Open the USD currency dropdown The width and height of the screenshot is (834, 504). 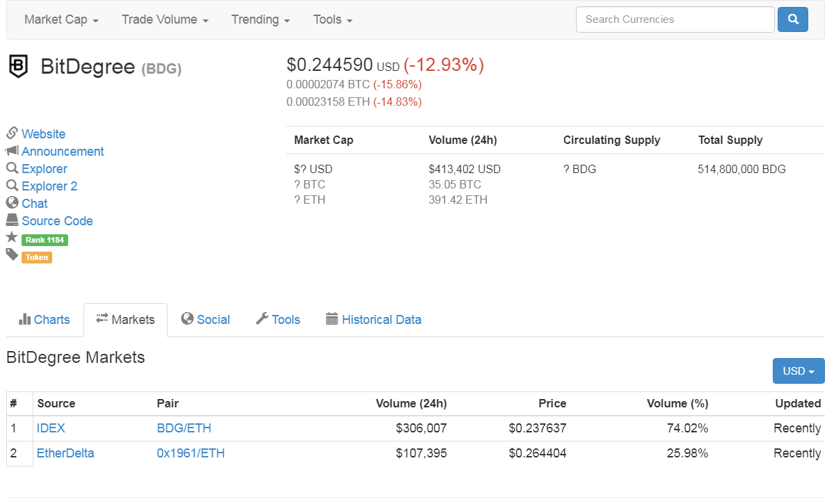click(799, 371)
